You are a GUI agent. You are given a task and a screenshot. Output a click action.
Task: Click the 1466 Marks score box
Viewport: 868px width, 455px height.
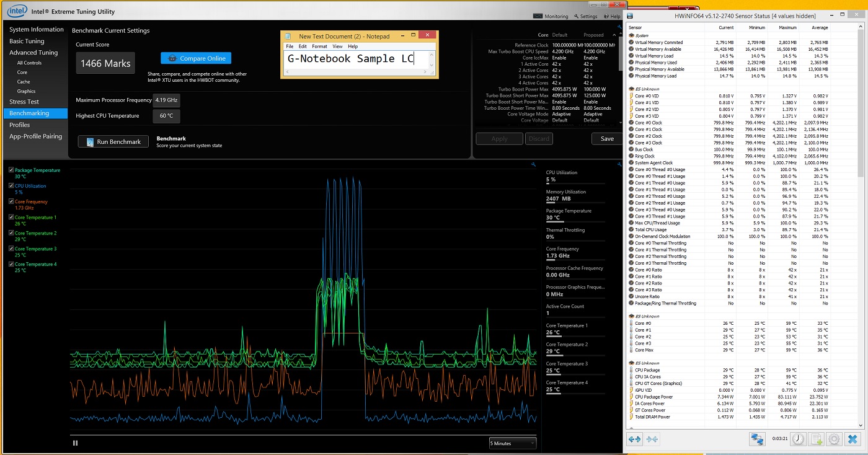[x=105, y=63]
